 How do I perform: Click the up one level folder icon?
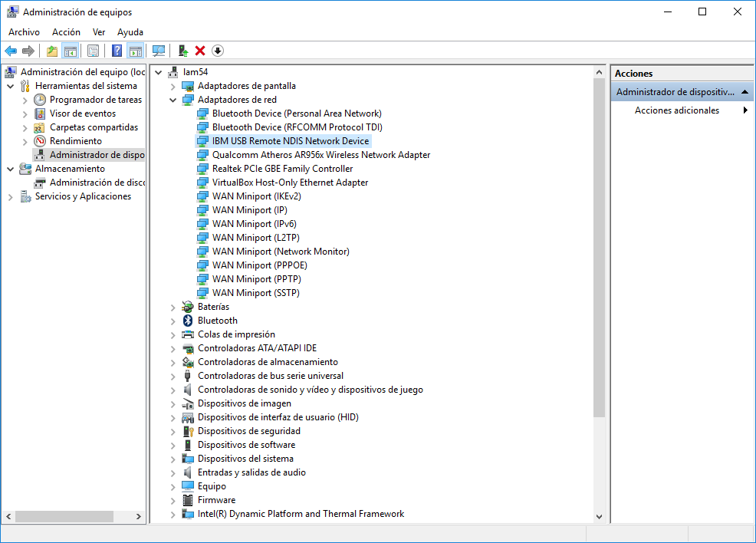52,51
